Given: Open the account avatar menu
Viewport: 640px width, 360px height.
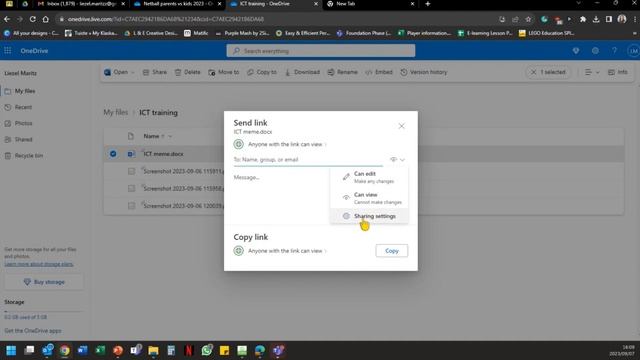Looking at the screenshot, I should (633, 51).
